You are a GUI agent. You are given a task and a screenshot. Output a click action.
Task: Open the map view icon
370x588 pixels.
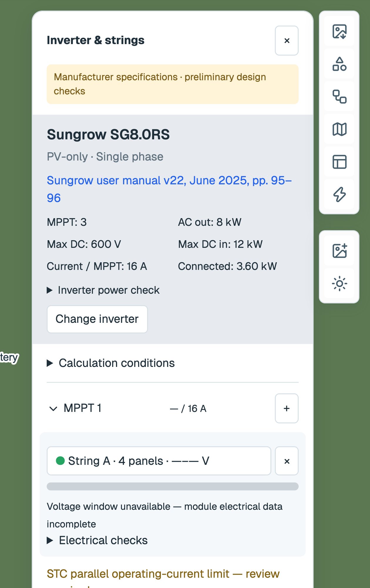(339, 129)
